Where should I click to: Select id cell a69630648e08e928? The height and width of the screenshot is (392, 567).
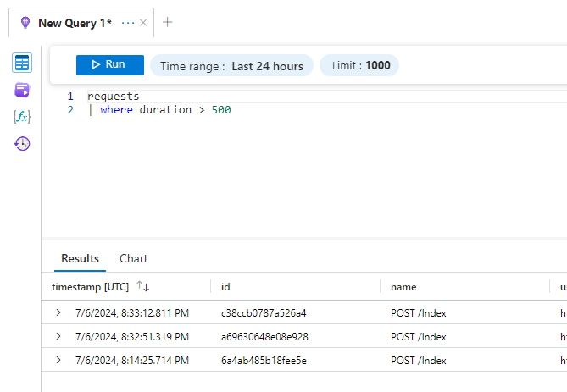point(264,337)
